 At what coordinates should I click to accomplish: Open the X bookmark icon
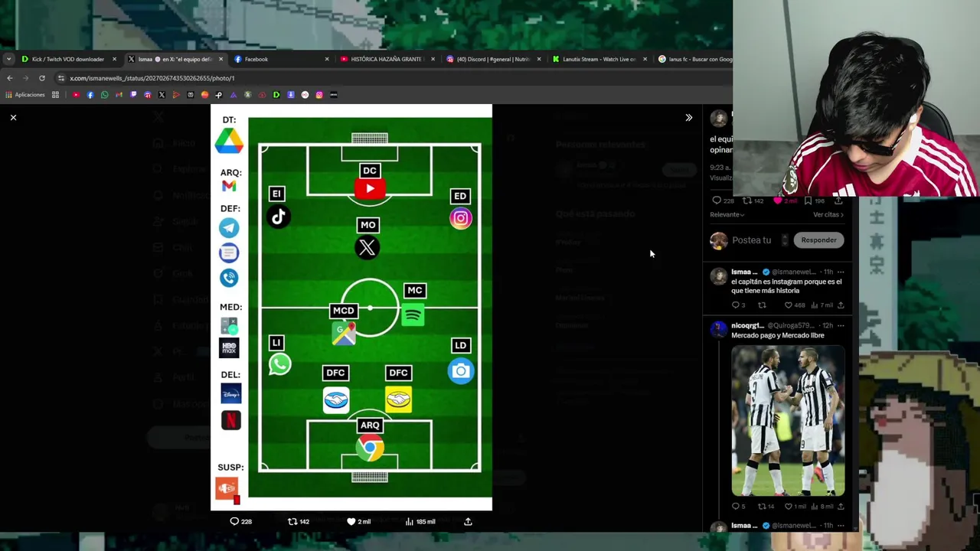coord(162,95)
